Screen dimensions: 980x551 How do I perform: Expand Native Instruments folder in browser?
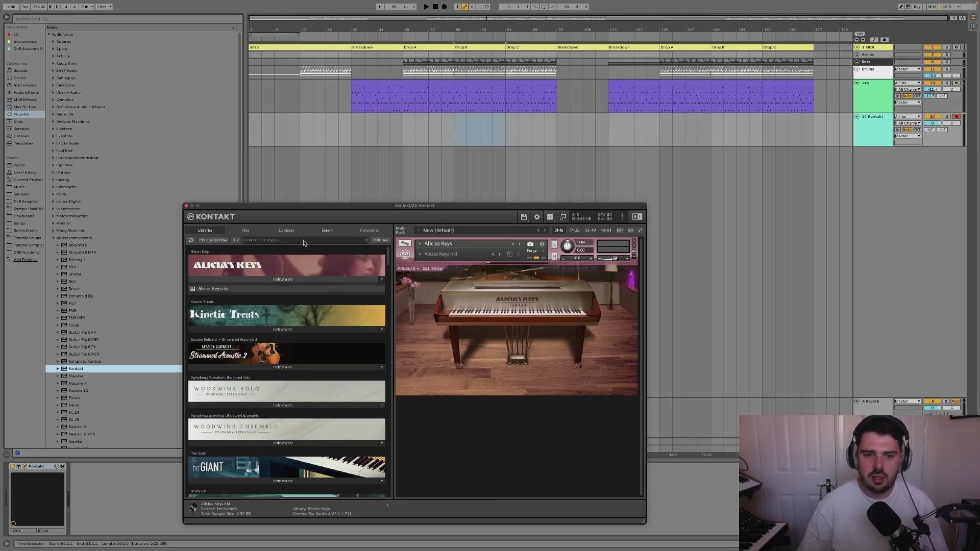[x=53, y=238]
